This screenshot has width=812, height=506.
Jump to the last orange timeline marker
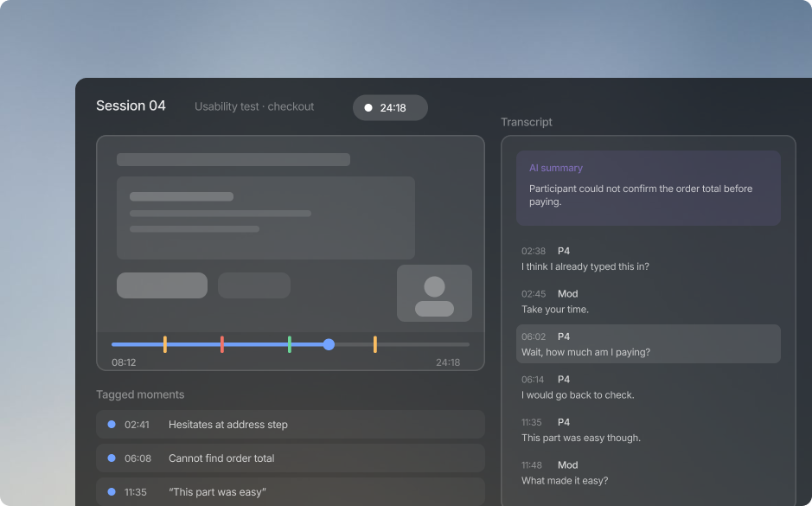tap(375, 344)
